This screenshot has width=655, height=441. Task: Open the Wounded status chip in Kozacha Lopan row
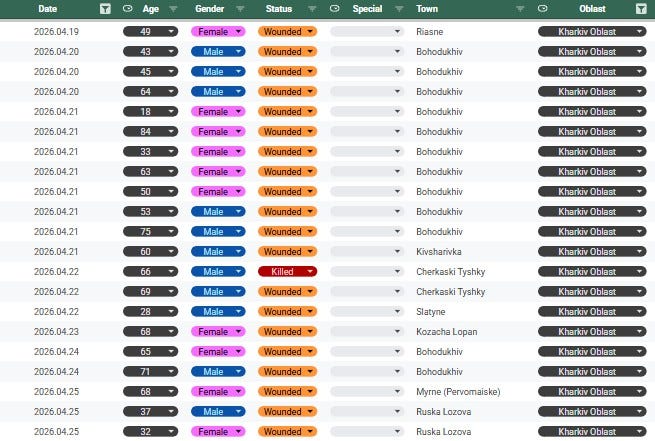click(287, 332)
